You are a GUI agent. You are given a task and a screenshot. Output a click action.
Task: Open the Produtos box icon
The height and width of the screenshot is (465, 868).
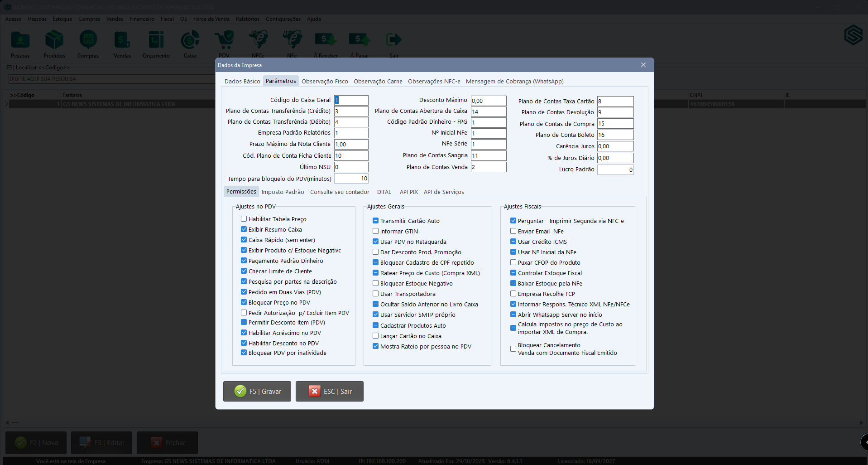(x=54, y=41)
